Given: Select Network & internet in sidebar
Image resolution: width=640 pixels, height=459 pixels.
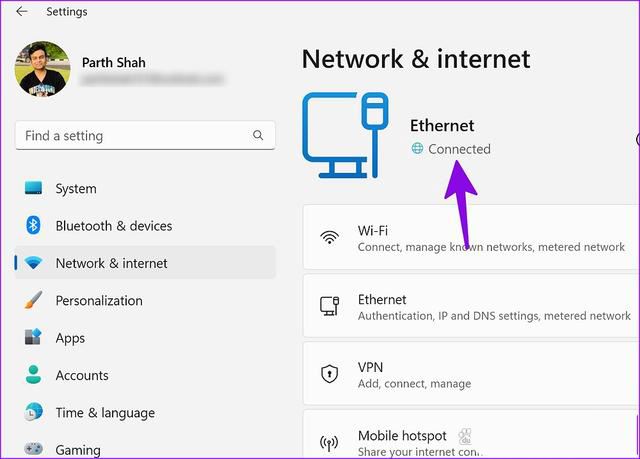Looking at the screenshot, I should coord(145,263).
